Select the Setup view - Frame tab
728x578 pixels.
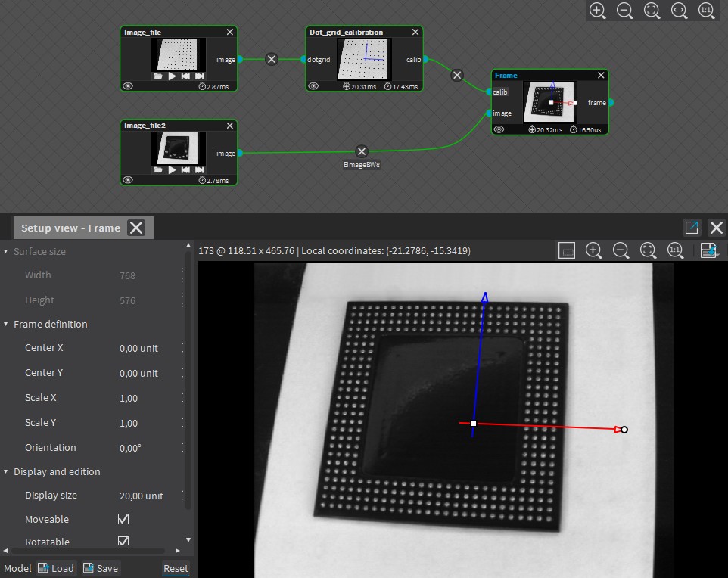point(70,228)
